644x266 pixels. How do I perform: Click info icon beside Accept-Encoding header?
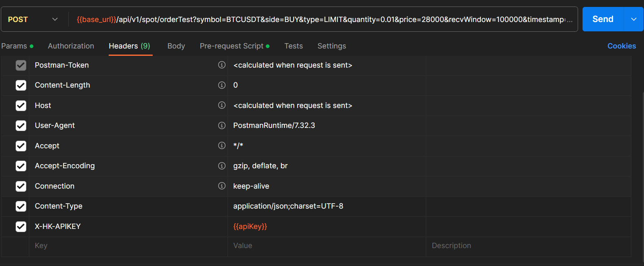[222, 166]
